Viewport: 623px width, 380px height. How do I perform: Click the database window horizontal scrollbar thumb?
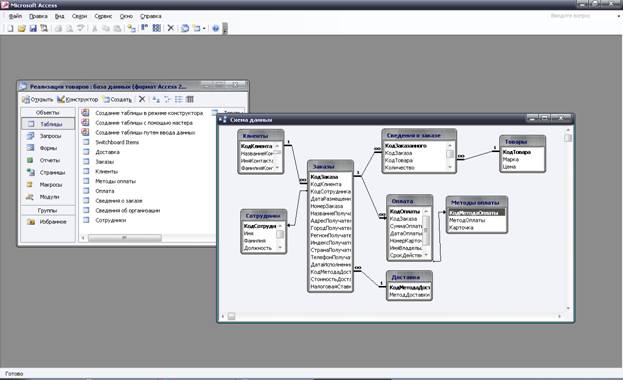point(125,238)
